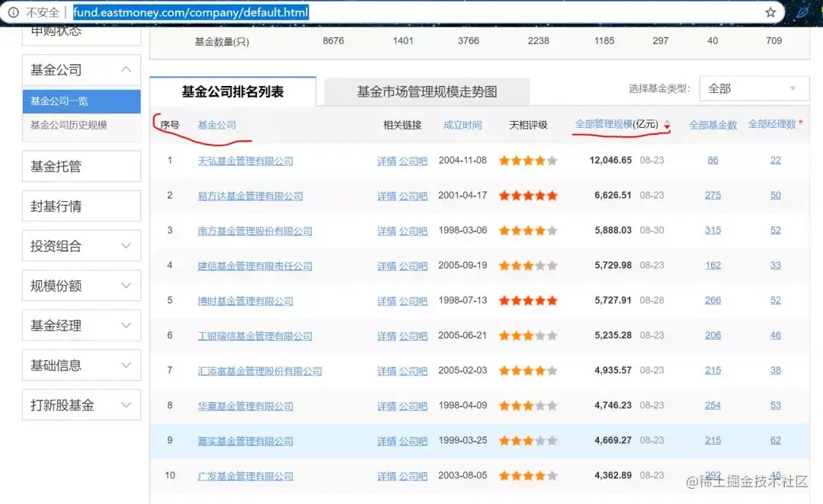This screenshot has height=504, width=823.
Task: Open 详情 for 博时基金 row
Action: click(x=387, y=301)
